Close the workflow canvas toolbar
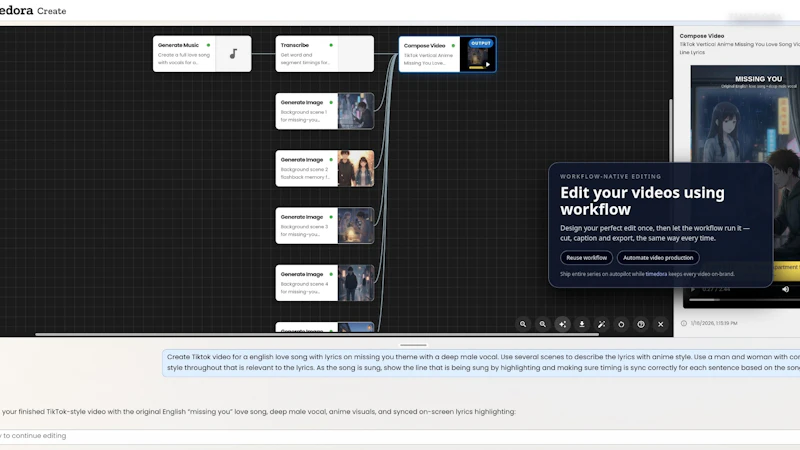Viewport: 800px width, 450px height. [661, 324]
